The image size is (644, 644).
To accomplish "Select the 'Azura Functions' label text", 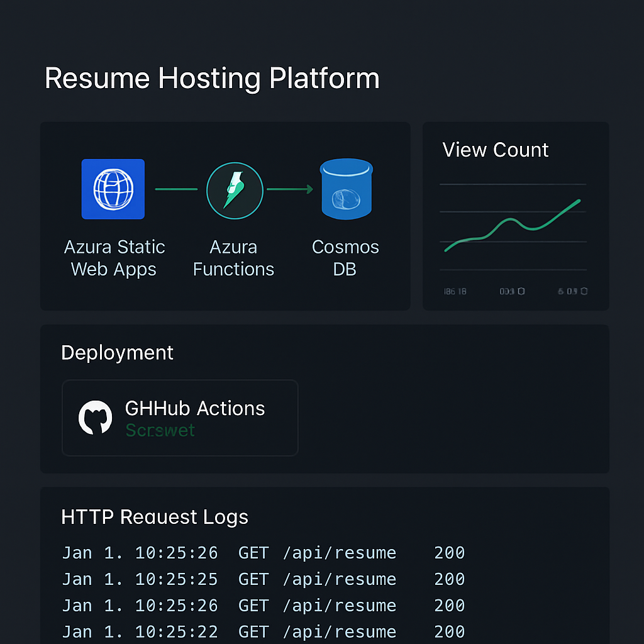I will [233, 258].
